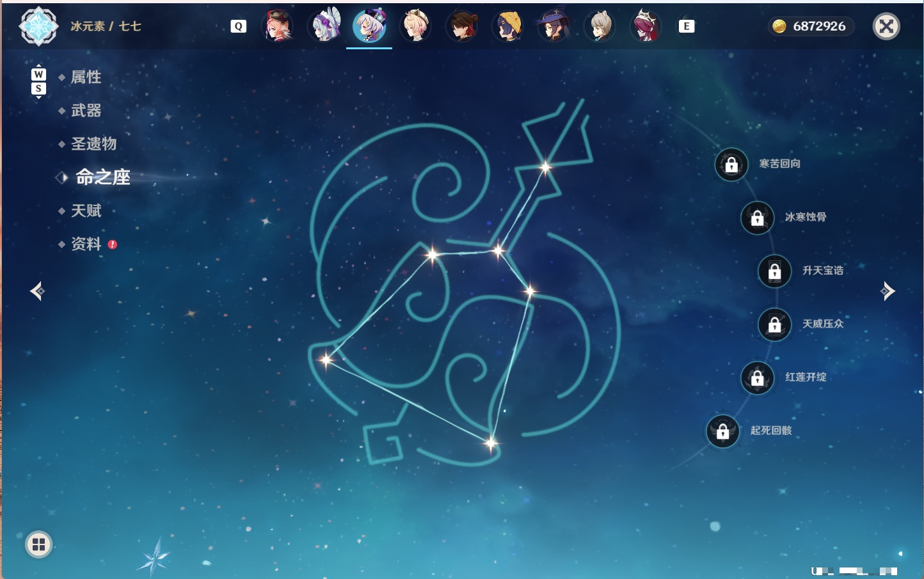
Task: Open the 武器 weapon menu
Action: click(x=86, y=111)
